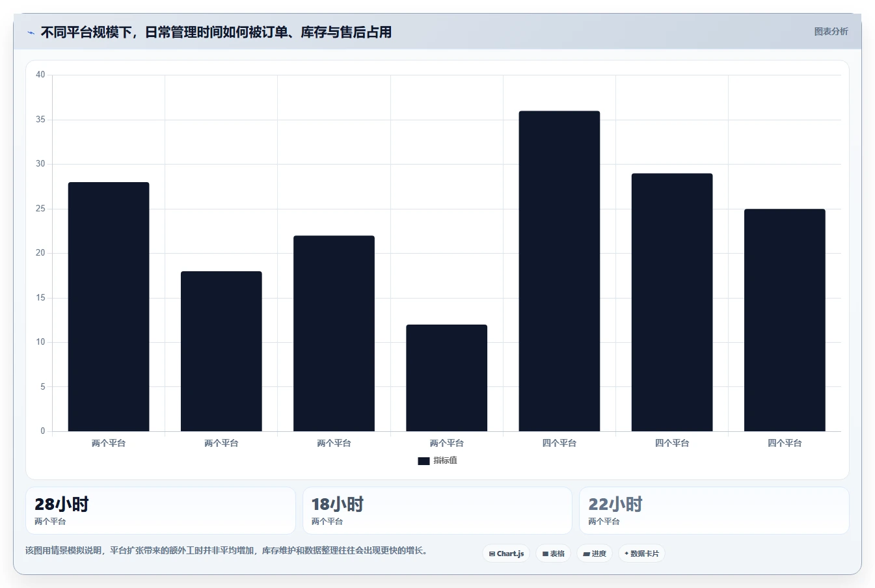
Task: Click the y-axis tick label 35
Action: [x=40, y=120]
